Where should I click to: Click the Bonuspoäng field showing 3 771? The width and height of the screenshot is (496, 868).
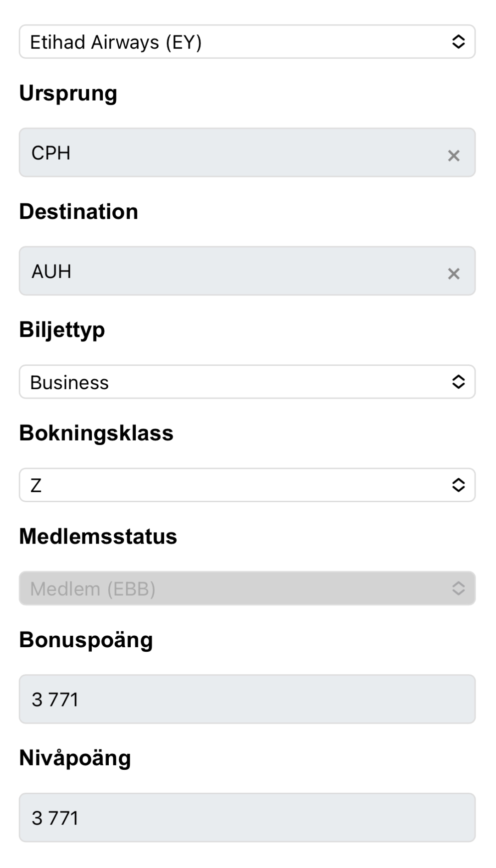tap(247, 699)
